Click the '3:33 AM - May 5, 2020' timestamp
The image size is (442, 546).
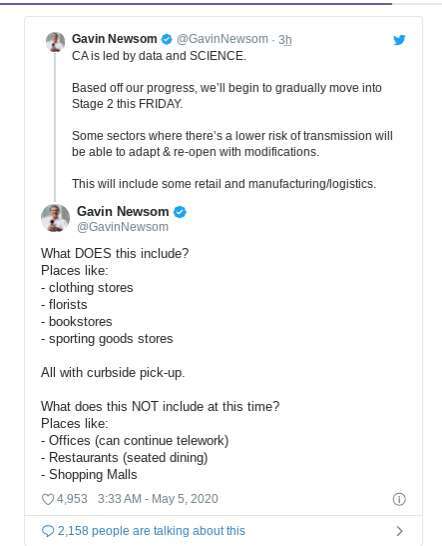tap(158, 499)
